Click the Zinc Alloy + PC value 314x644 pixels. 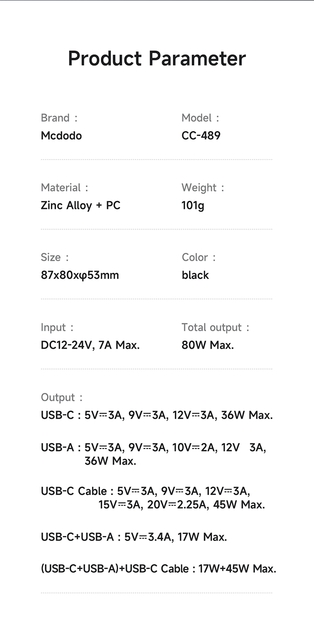80,206
